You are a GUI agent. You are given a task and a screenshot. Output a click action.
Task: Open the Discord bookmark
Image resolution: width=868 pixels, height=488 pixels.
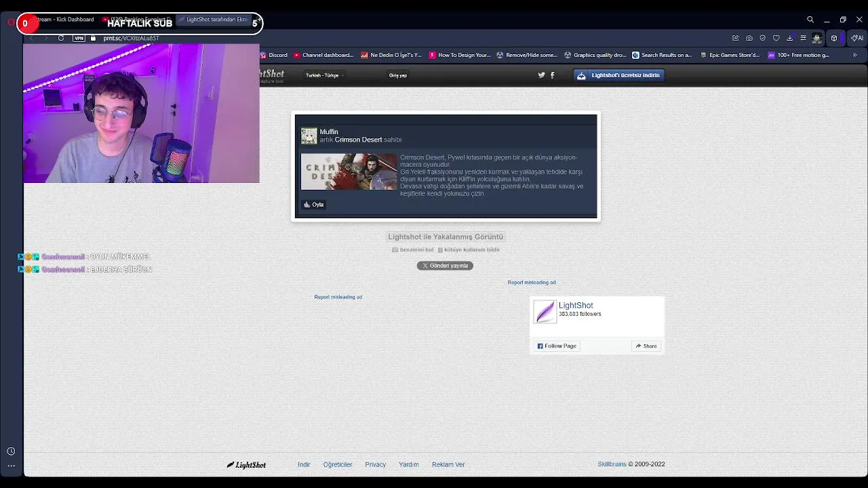tap(273, 55)
